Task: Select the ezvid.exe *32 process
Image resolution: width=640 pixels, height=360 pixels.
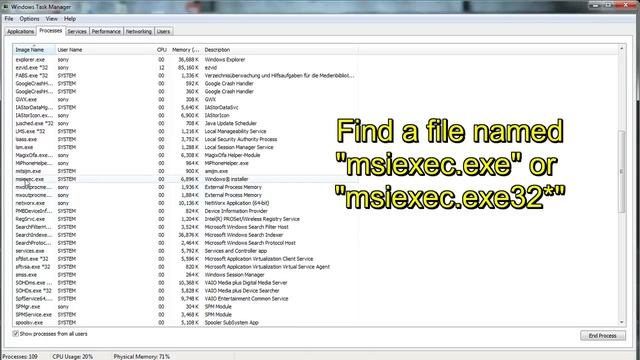Action: [185, 68]
